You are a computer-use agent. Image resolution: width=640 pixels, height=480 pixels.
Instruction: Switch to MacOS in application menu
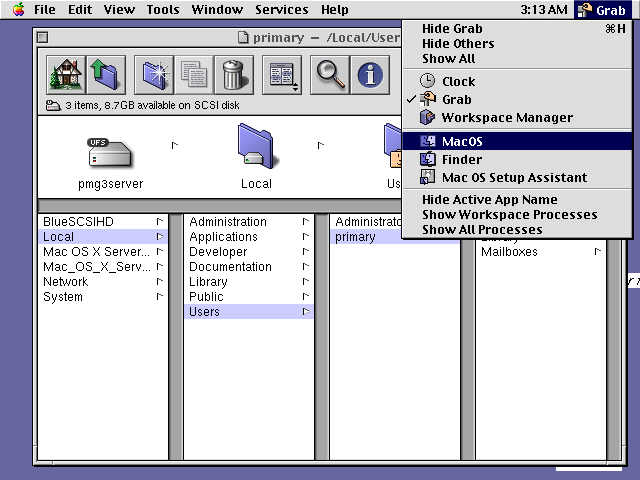pos(517,141)
